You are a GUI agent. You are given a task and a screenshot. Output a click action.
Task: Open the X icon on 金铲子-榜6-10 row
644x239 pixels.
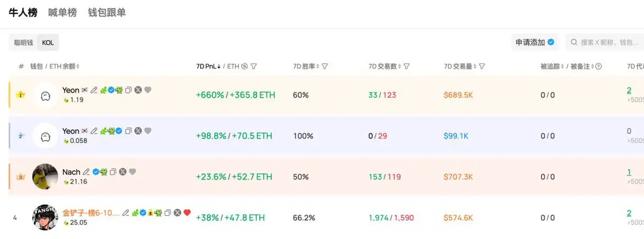177,213
